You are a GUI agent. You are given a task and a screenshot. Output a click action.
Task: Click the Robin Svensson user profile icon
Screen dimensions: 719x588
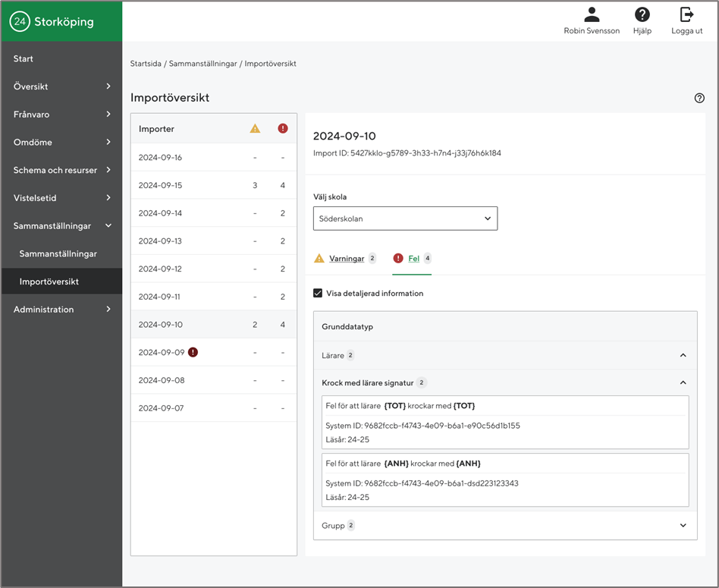(592, 14)
